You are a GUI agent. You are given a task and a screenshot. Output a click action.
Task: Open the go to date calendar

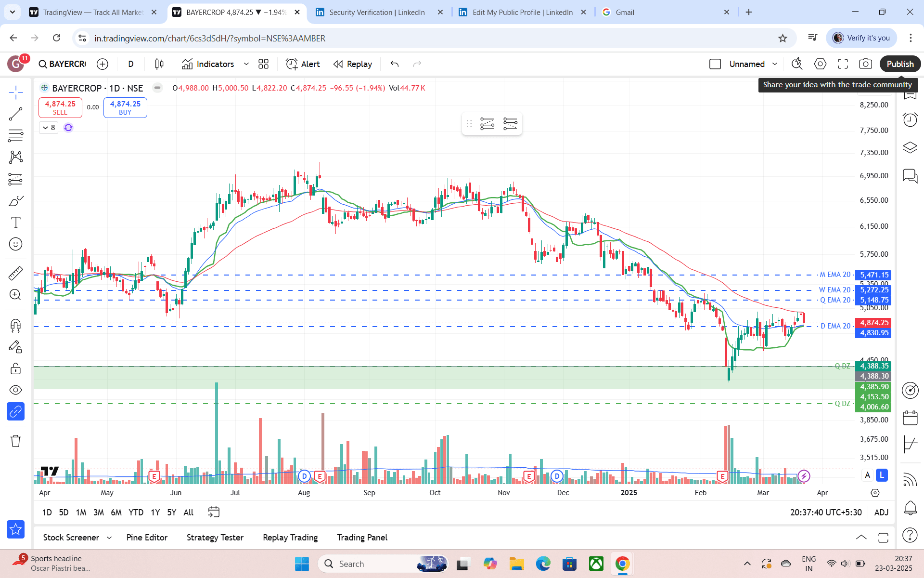(x=214, y=512)
